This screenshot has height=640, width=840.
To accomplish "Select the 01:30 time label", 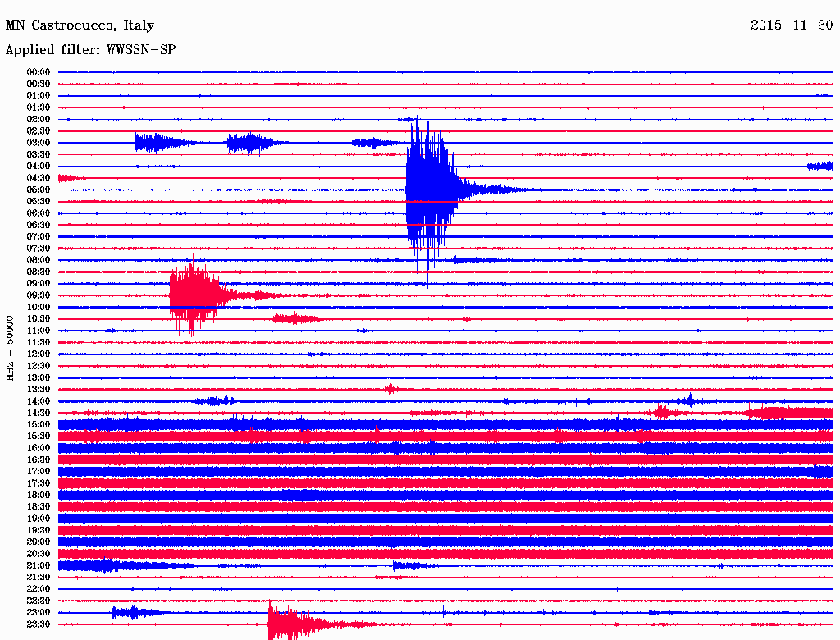I will point(39,107).
